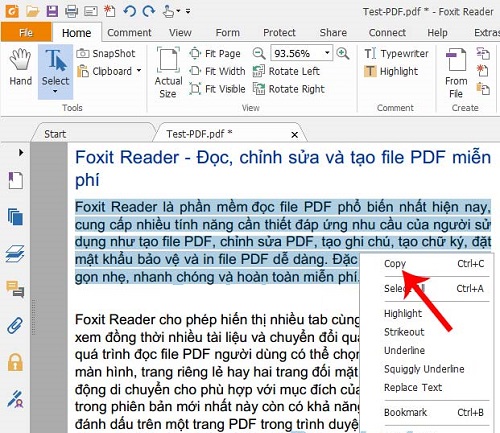The width and height of the screenshot is (500, 433).
Task: Expand the navigation panel arrow
Action: point(21,153)
